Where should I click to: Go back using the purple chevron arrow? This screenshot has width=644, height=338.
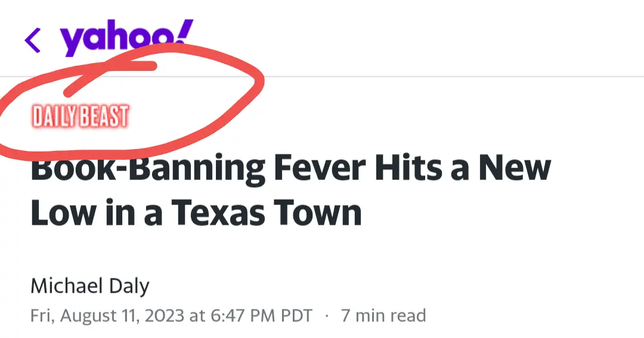[x=33, y=41]
